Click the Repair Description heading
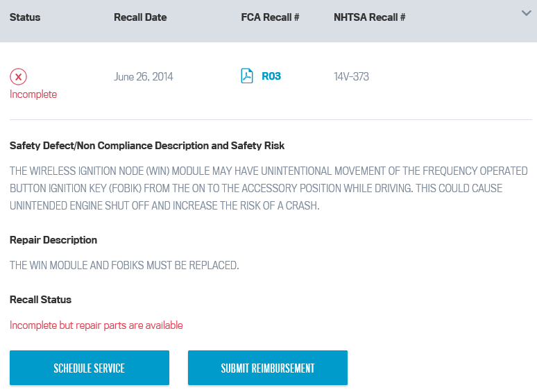537x392 pixels. coord(53,240)
